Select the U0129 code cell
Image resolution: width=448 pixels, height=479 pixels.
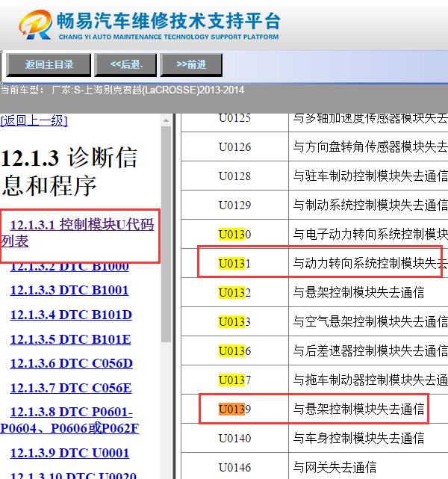[x=234, y=205]
